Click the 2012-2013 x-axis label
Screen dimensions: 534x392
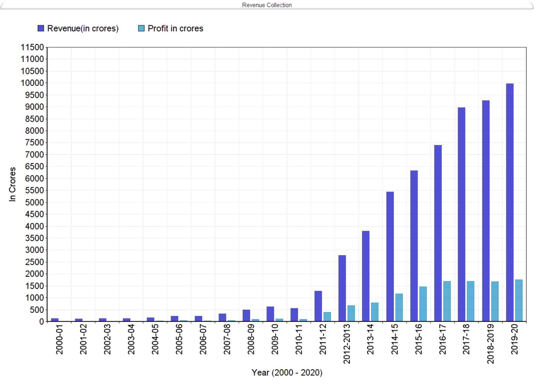pyautogui.click(x=347, y=344)
